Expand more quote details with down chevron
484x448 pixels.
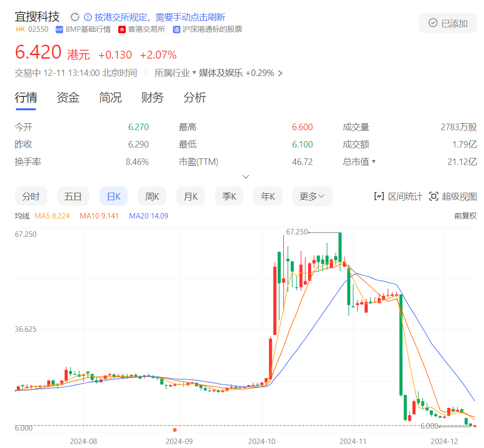[245, 177]
